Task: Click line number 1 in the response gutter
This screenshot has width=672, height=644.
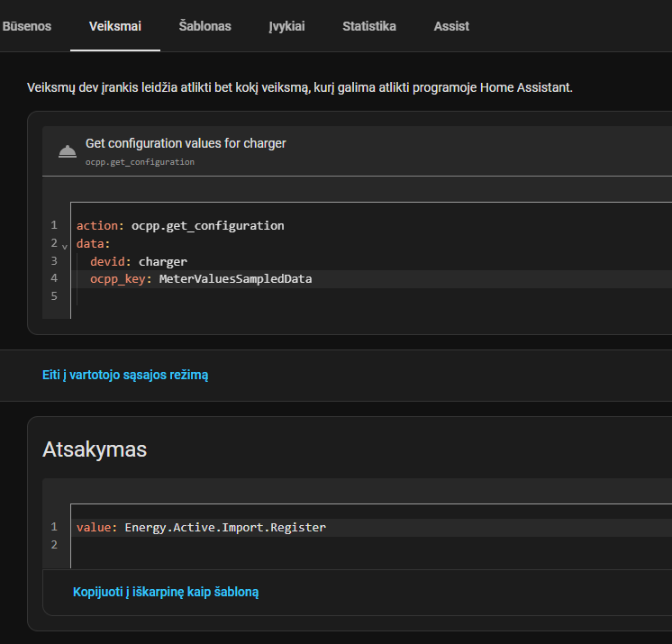Action: pos(54,528)
